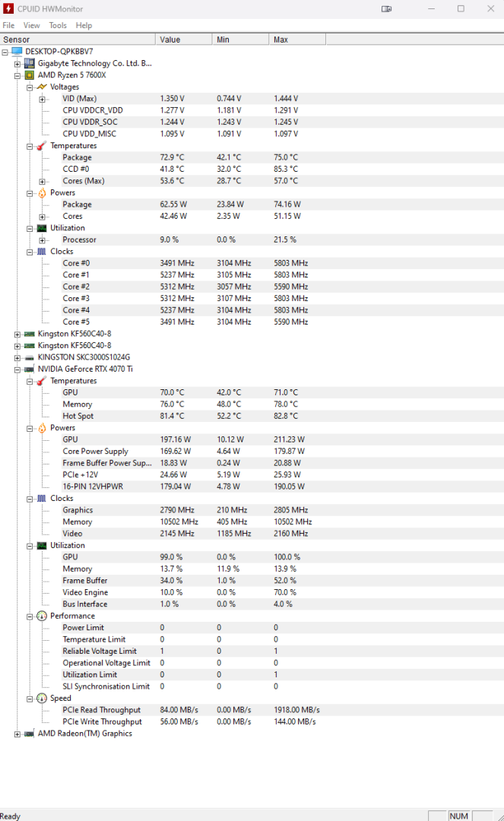Expand the VID (Max) voltage entry
The height and width of the screenshot is (821, 504).
click(x=43, y=99)
